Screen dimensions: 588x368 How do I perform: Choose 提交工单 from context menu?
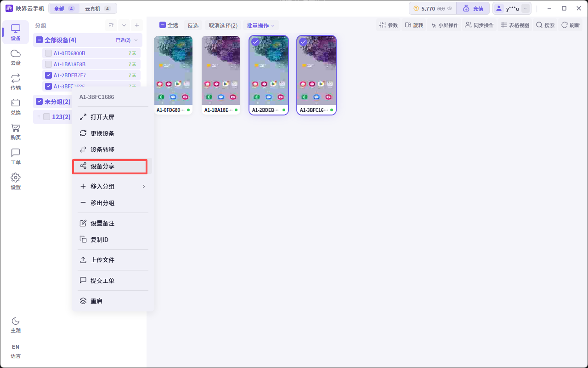click(114, 280)
